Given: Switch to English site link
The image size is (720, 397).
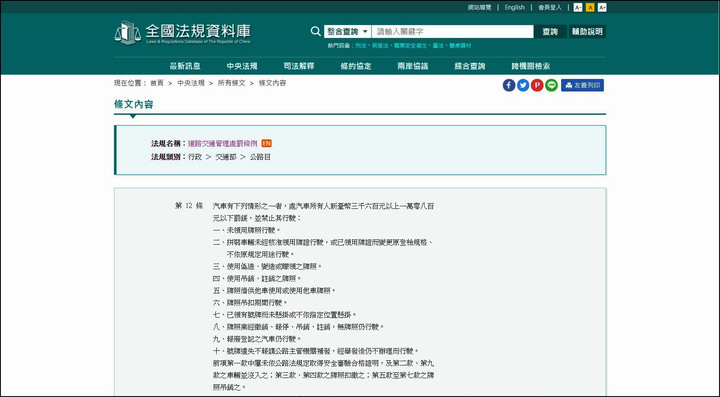Looking at the screenshot, I should (514, 7).
